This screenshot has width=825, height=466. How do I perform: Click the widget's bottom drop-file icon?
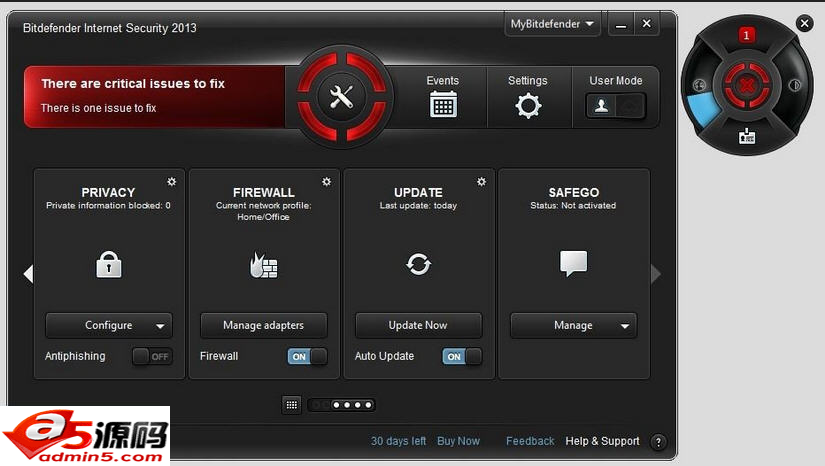(x=747, y=136)
